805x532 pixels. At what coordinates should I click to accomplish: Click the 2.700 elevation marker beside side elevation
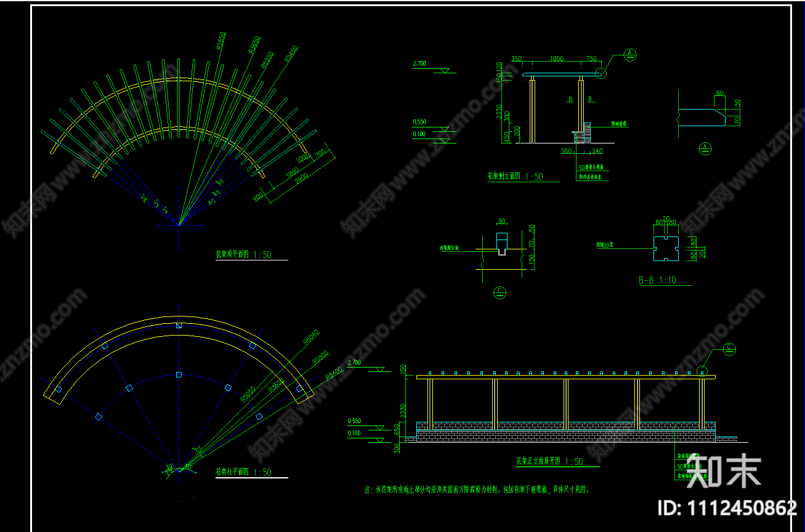click(x=421, y=64)
